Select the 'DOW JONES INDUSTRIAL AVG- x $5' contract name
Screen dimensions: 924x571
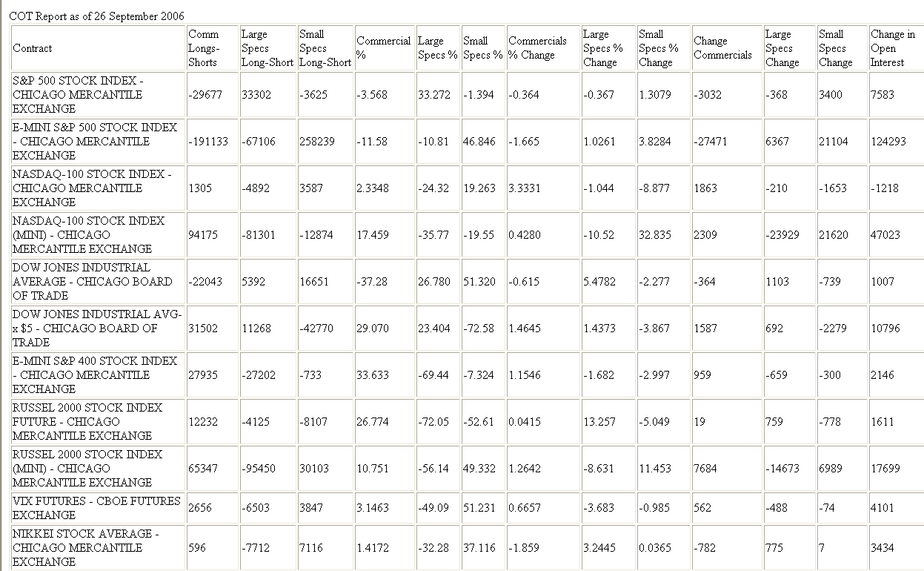click(x=97, y=329)
